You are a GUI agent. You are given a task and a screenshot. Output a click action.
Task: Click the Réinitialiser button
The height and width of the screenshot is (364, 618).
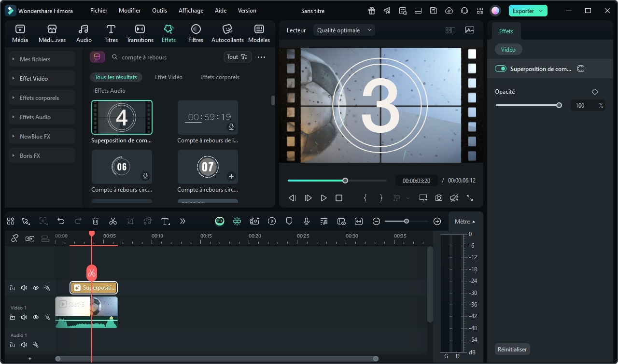[x=512, y=349]
